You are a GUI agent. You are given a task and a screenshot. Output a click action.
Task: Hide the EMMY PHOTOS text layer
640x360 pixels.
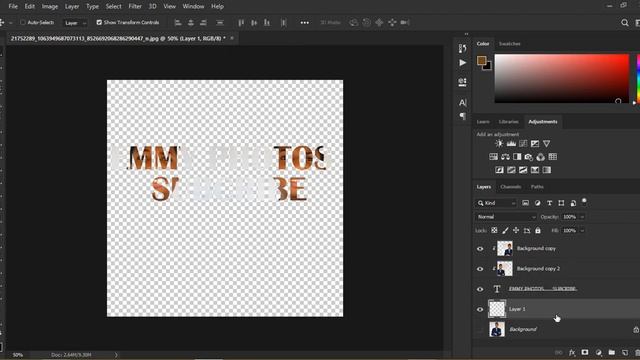pyautogui.click(x=480, y=289)
